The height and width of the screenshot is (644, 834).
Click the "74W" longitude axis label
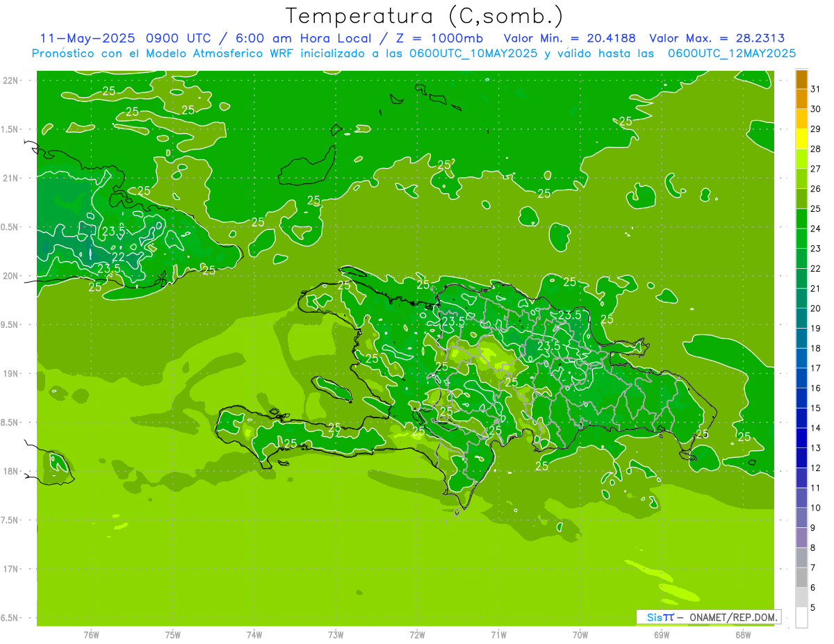click(x=254, y=635)
